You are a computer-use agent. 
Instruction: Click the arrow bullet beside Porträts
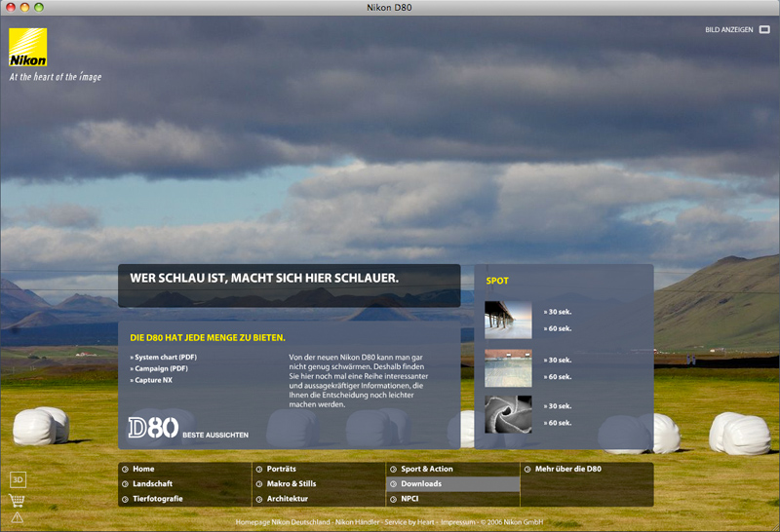258,469
